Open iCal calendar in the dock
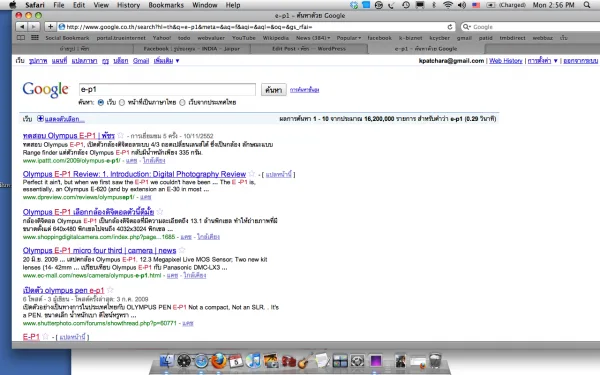 point(236,361)
